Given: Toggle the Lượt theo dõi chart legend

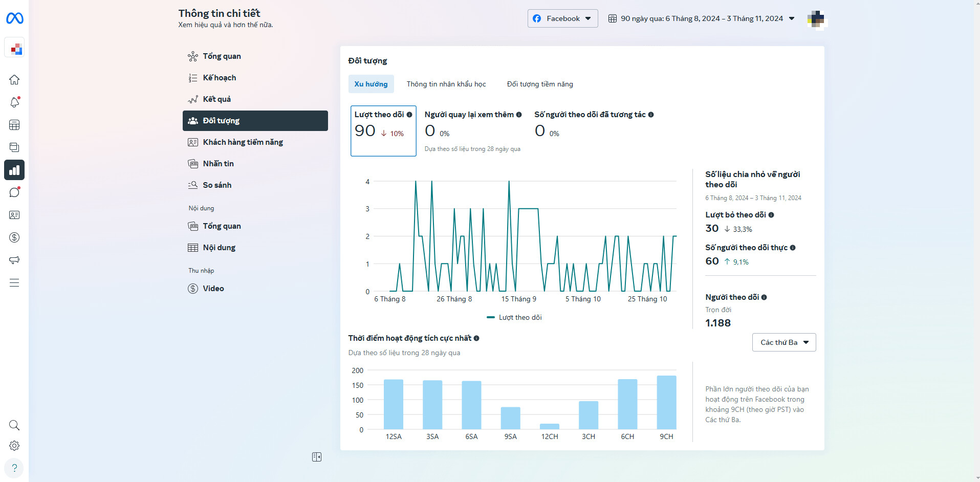Looking at the screenshot, I should (x=514, y=317).
